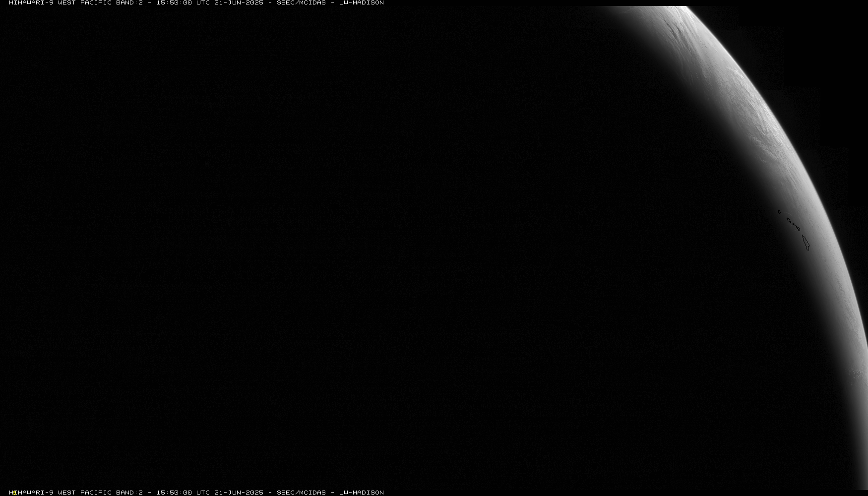Click the largest Hawaiian island outline

806,243
